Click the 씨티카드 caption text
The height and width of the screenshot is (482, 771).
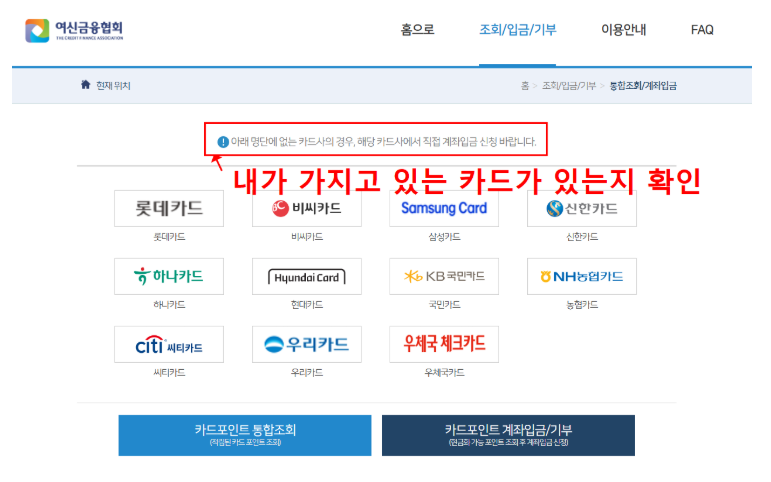pyautogui.click(x=169, y=373)
